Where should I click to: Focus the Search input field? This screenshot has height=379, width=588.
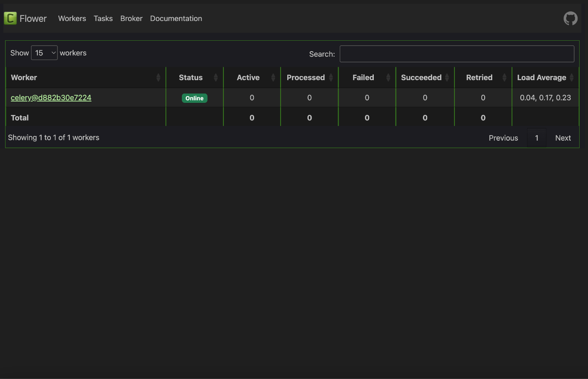coord(457,54)
